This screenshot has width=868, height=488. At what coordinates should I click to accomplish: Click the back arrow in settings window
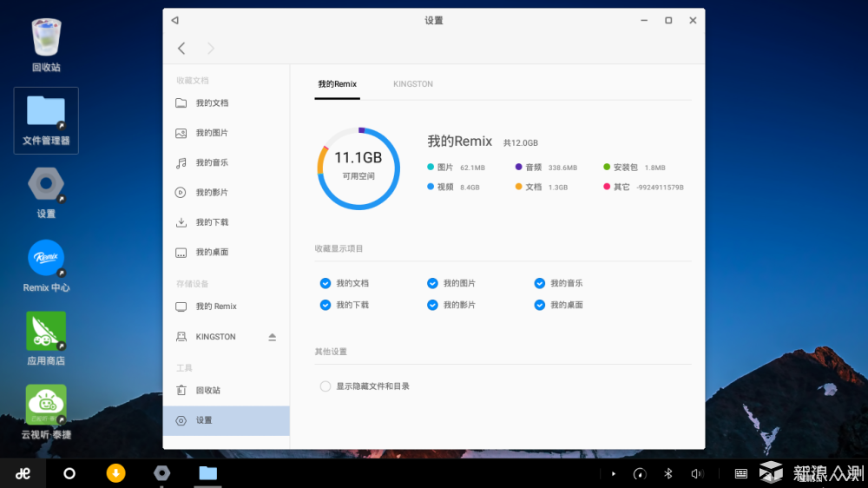tap(181, 49)
